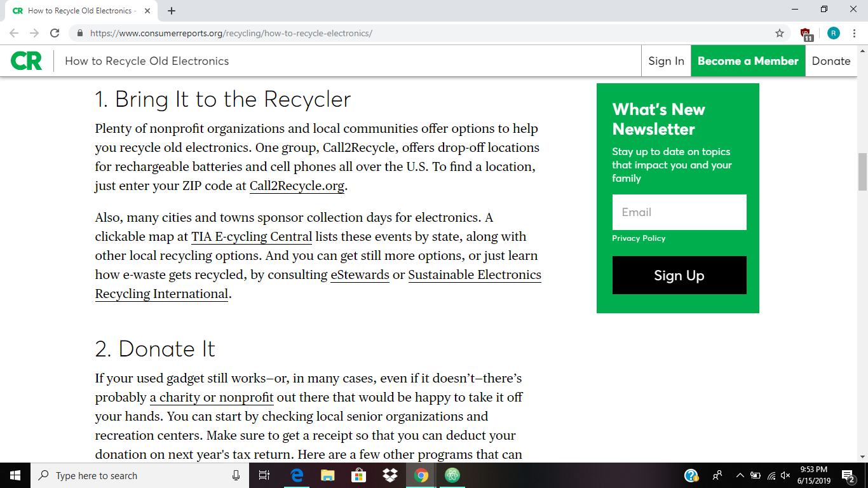Open the green Atom icon in taskbar

coord(452,475)
